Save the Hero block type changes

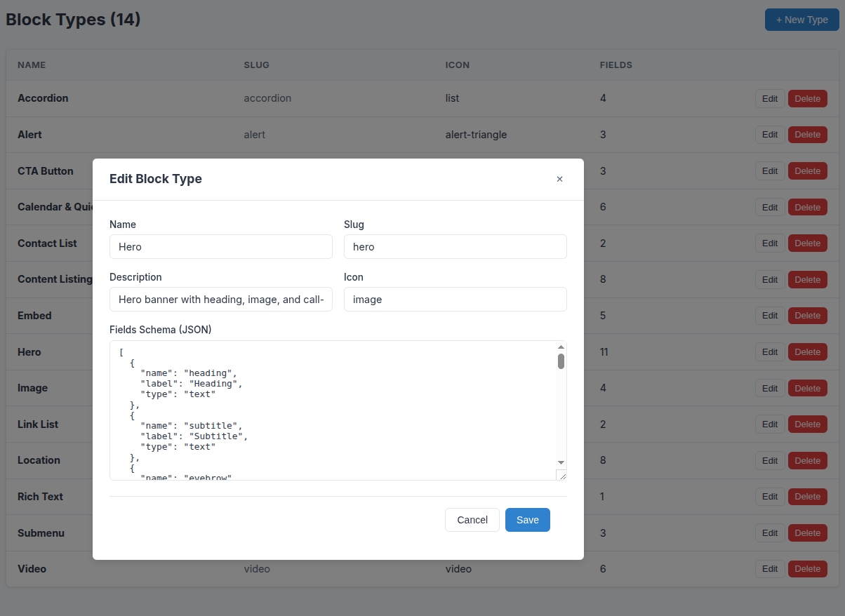[x=527, y=520]
